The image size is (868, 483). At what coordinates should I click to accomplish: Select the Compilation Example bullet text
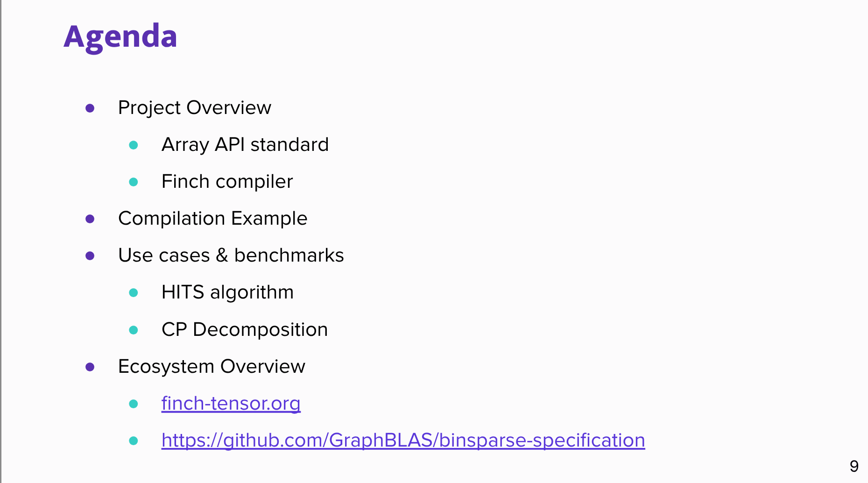[x=212, y=219]
